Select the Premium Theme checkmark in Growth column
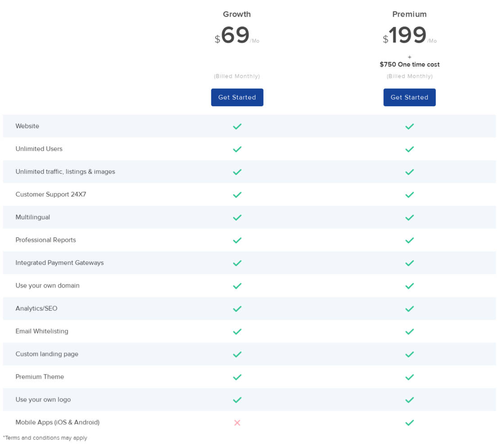This screenshot has width=499, height=448. tap(237, 377)
